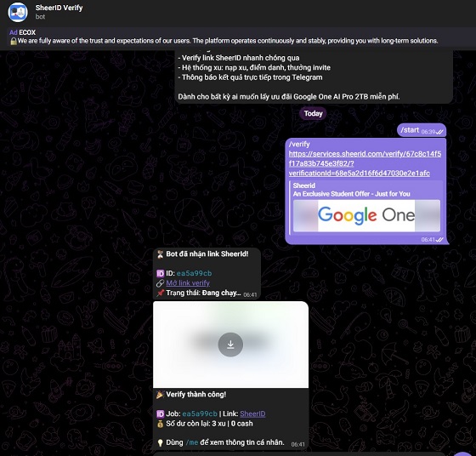Select the /start sent message
476x456 pixels.
pos(422,130)
